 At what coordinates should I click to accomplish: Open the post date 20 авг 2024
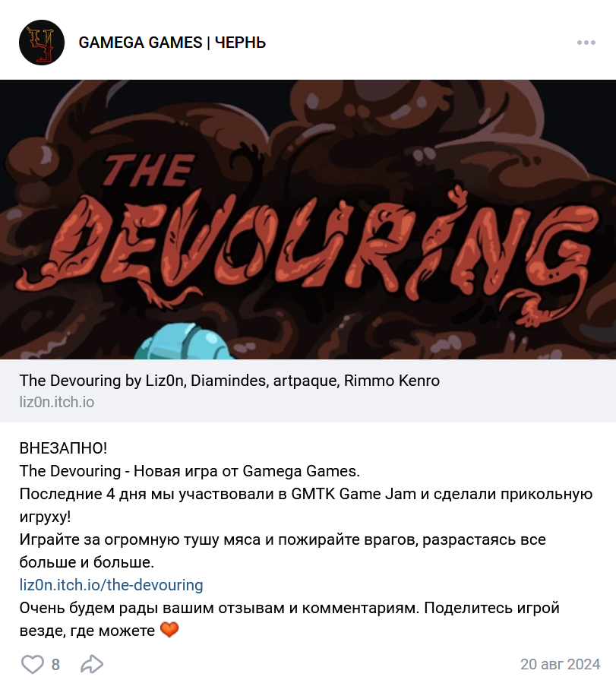(560, 664)
